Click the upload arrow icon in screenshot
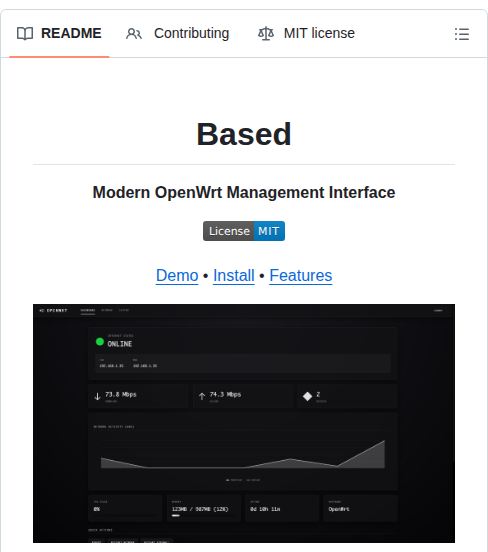488x552 pixels. (x=202, y=396)
